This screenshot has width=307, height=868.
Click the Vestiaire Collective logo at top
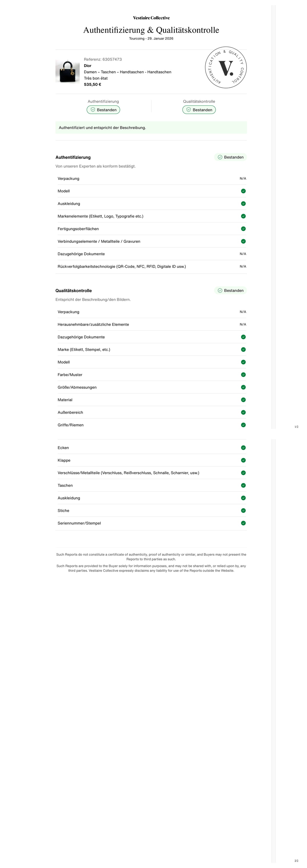click(x=151, y=18)
